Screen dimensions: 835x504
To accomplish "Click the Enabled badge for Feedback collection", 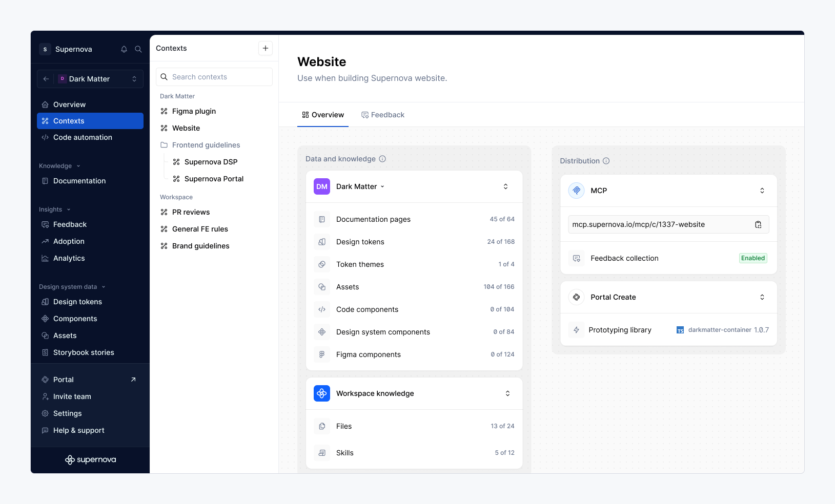I will (x=753, y=258).
